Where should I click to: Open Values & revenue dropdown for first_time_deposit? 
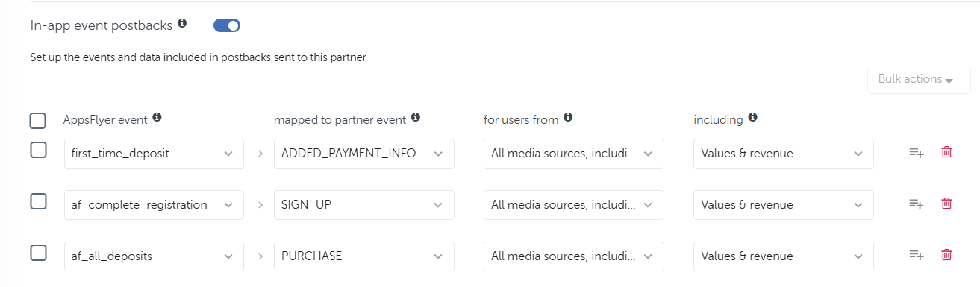point(784,154)
